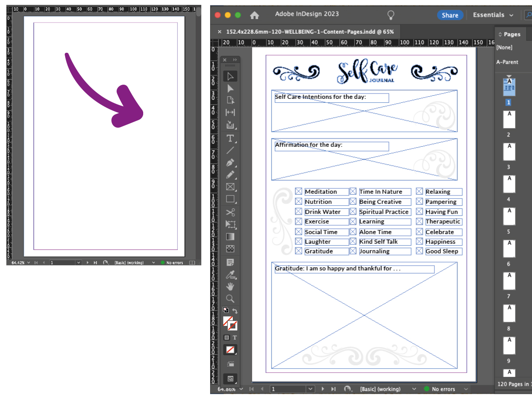Activate the Hand tool
Image resolution: width=532 pixels, height=399 pixels.
tap(230, 286)
